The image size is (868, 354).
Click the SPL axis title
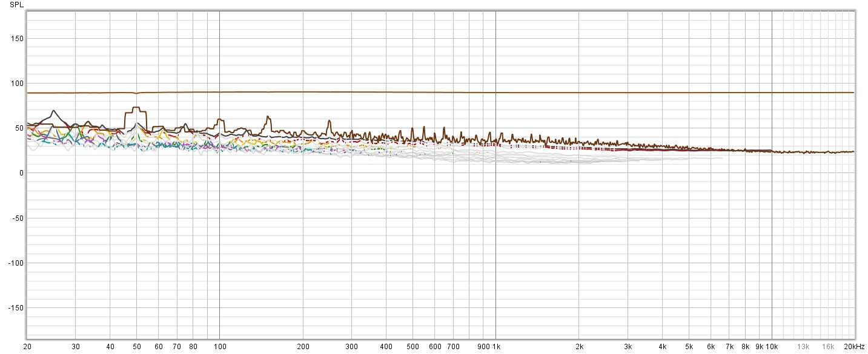point(18,4)
